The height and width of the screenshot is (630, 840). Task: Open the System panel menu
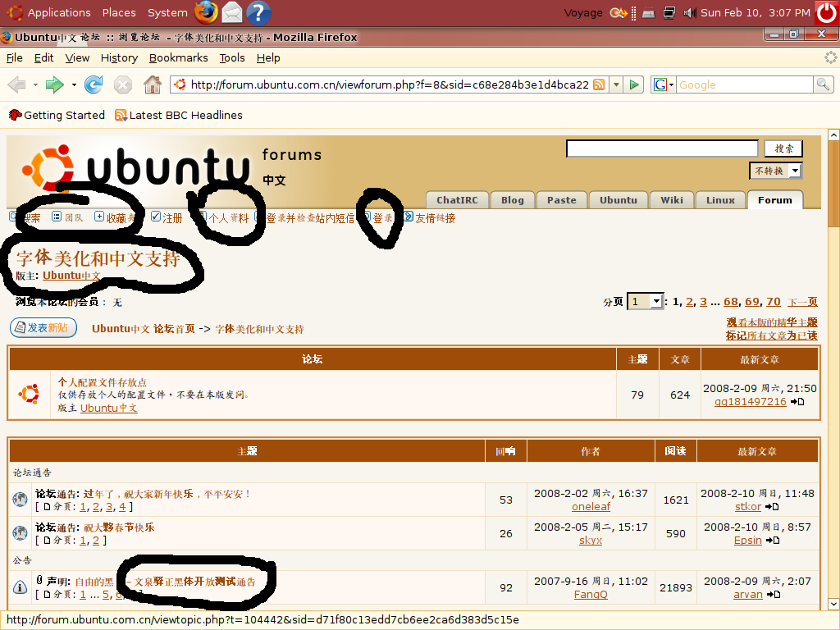click(167, 12)
